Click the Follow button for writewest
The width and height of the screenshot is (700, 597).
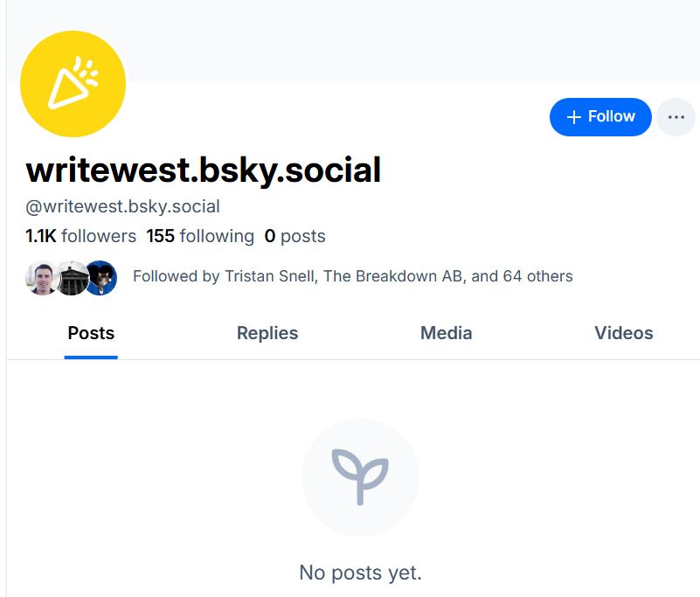point(600,117)
